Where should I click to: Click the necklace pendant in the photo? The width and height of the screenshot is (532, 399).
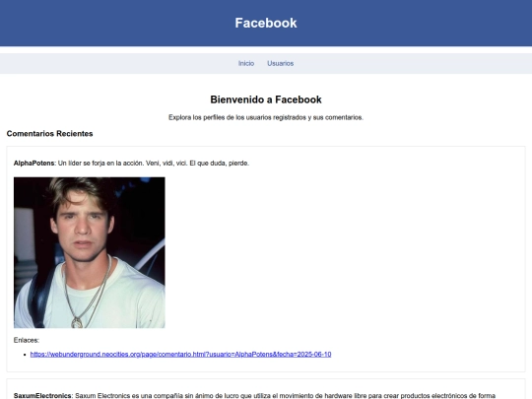(x=77, y=322)
